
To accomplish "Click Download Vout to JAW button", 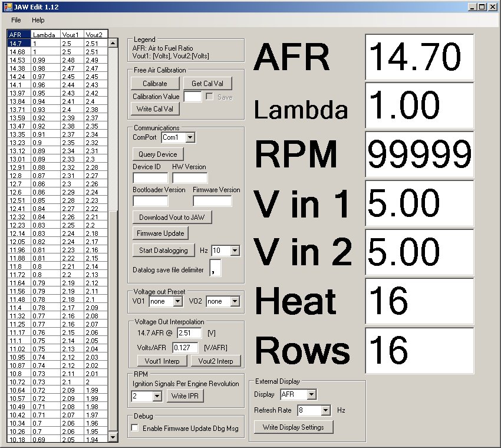I will [172, 218].
